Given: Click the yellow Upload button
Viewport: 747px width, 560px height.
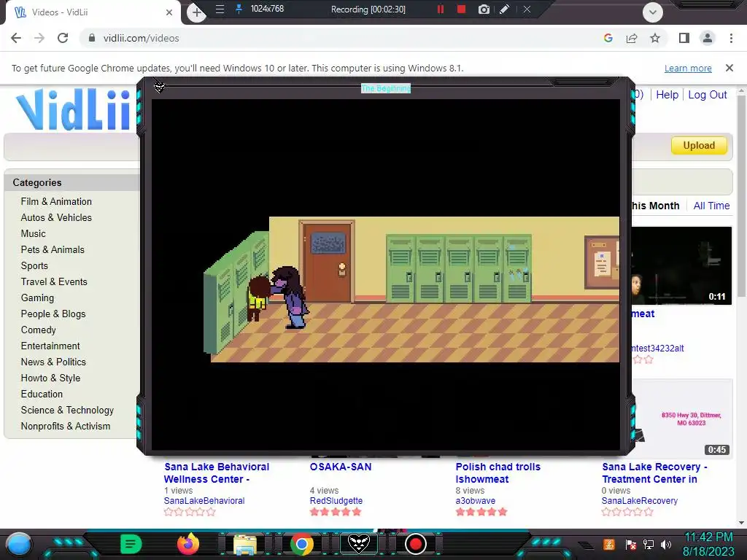Looking at the screenshot, I should click(x=699, y=145).
